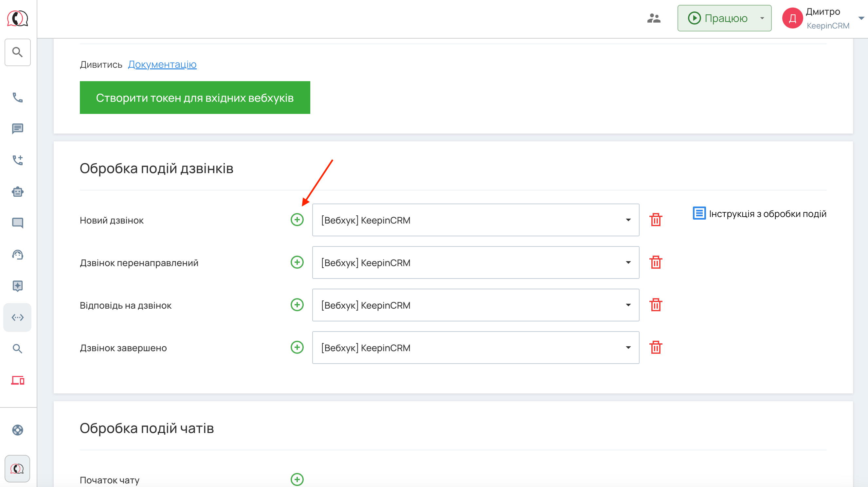This screenshot has width=868, height=487.
Task: Select the integrations arrows icon in the sidebar
Action: 18,317
